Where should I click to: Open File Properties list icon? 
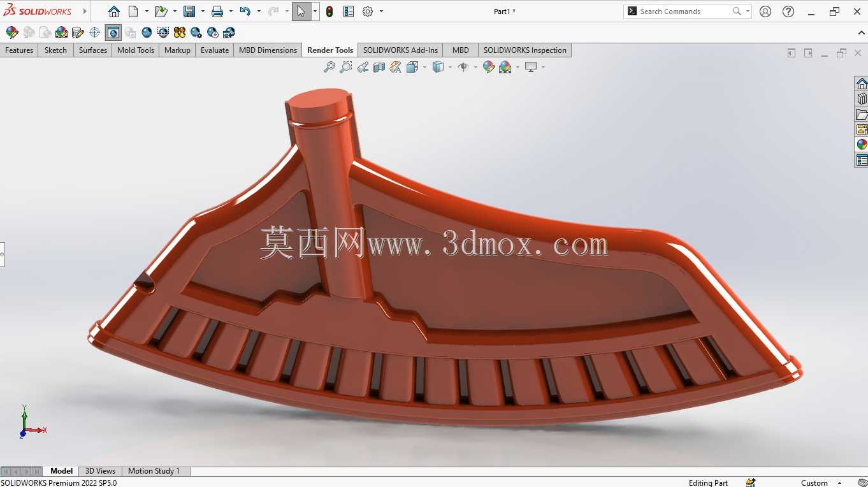(349, 11)
